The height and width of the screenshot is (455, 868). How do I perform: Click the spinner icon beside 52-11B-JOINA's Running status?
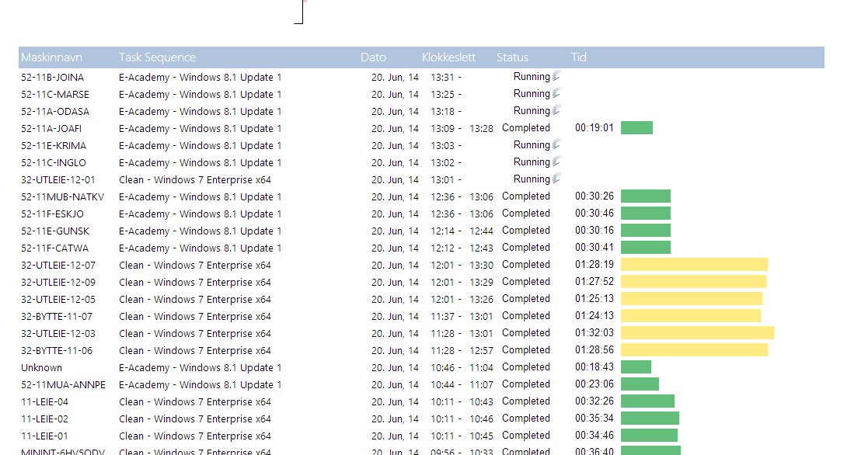coord(556,76)
